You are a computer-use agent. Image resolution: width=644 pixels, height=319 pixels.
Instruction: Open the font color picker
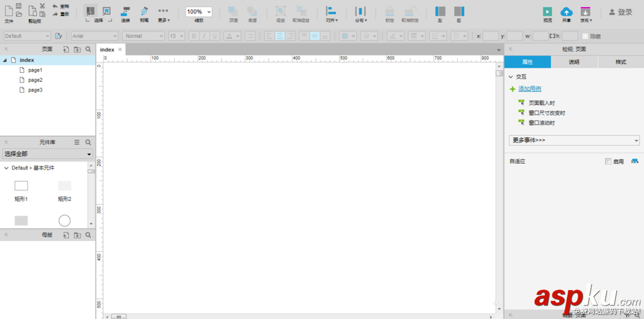232,36
